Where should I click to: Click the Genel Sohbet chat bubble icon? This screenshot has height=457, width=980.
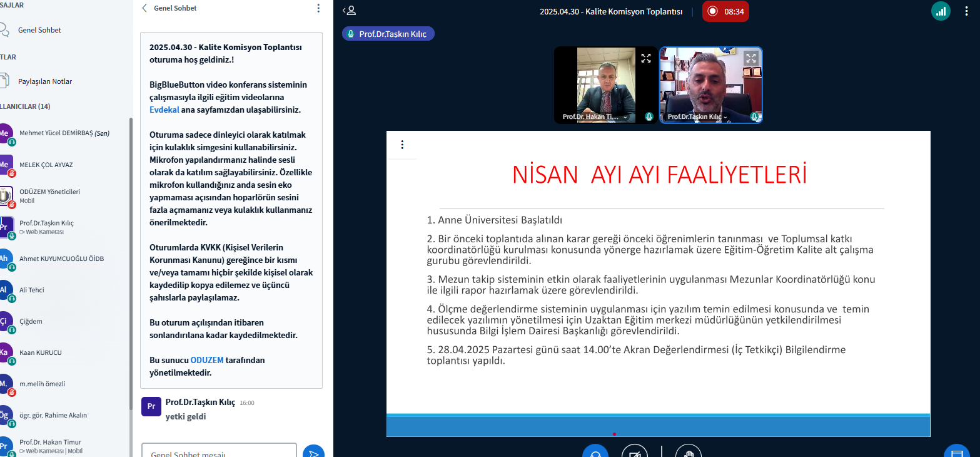tap(5, 30)
